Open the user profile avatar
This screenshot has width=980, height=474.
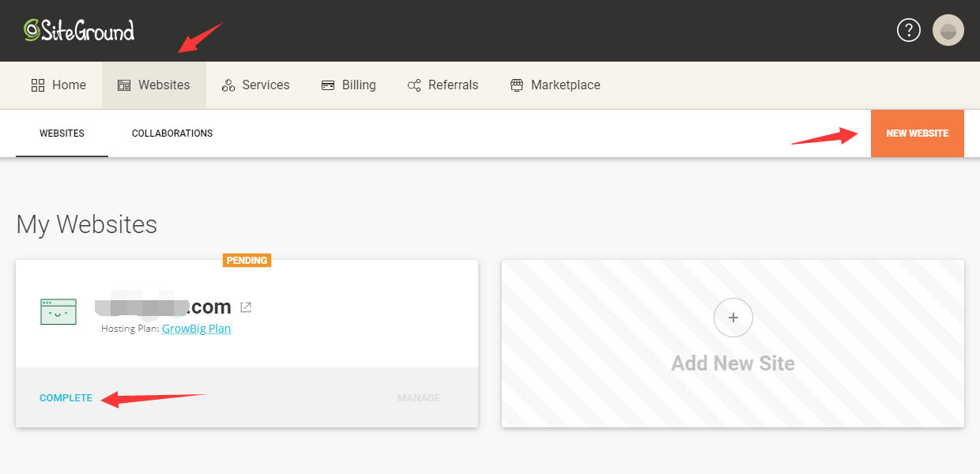(948, 31)
